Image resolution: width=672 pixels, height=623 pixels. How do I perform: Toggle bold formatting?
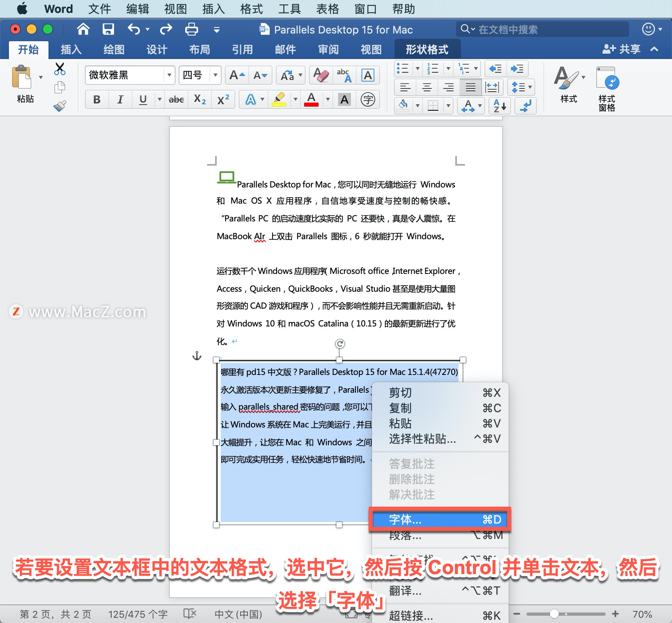point(97,99)
